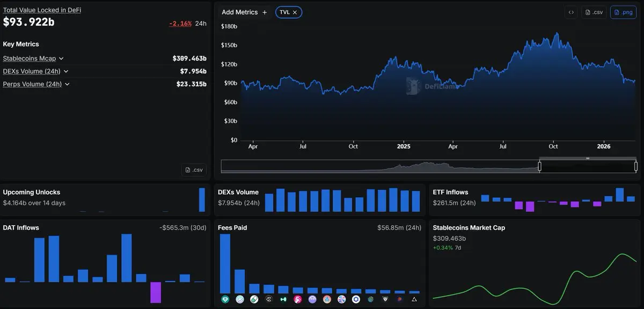
Task: Open the ETF Inflows card
Action: pos(450,192)
